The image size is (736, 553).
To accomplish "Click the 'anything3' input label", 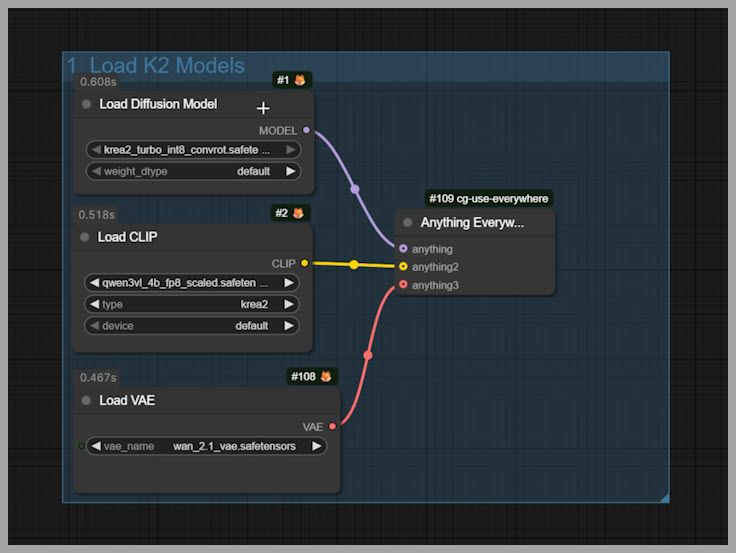I will [435, 285].
